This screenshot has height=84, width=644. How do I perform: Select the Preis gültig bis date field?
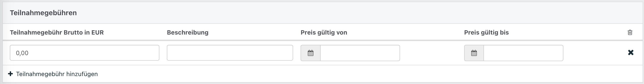point(524,53)
